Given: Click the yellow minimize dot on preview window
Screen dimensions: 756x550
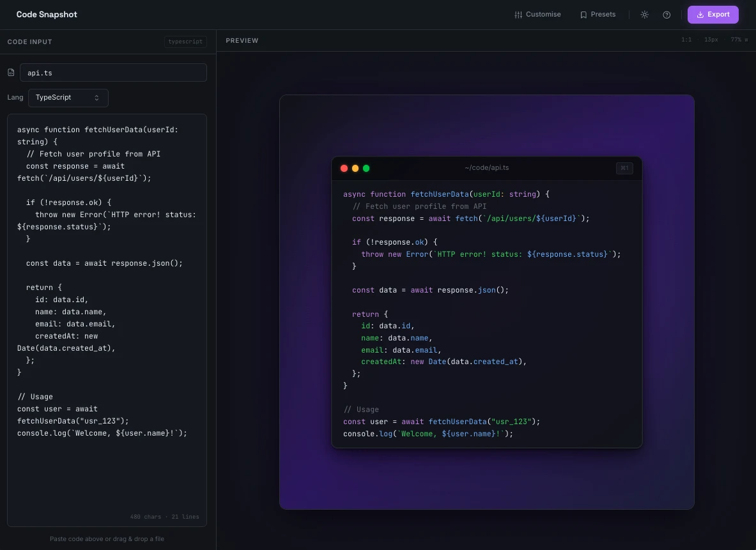Looking at the screenshot, I should [355, 168].
